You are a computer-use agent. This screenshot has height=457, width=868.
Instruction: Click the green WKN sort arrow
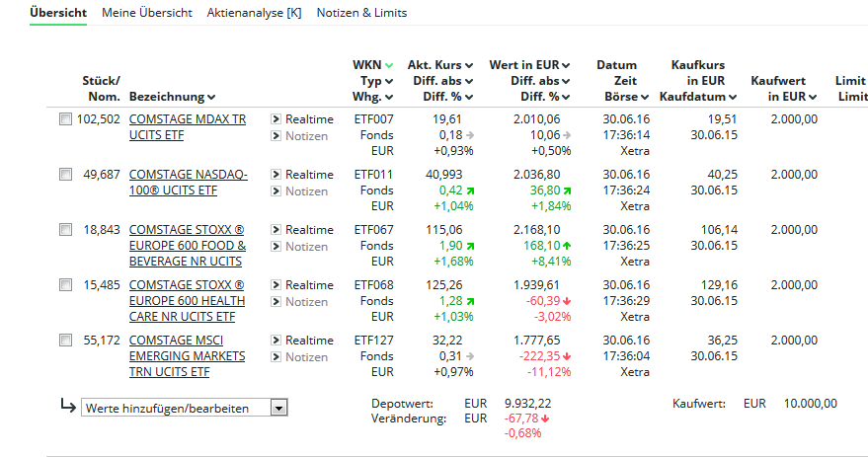(389, 65)
